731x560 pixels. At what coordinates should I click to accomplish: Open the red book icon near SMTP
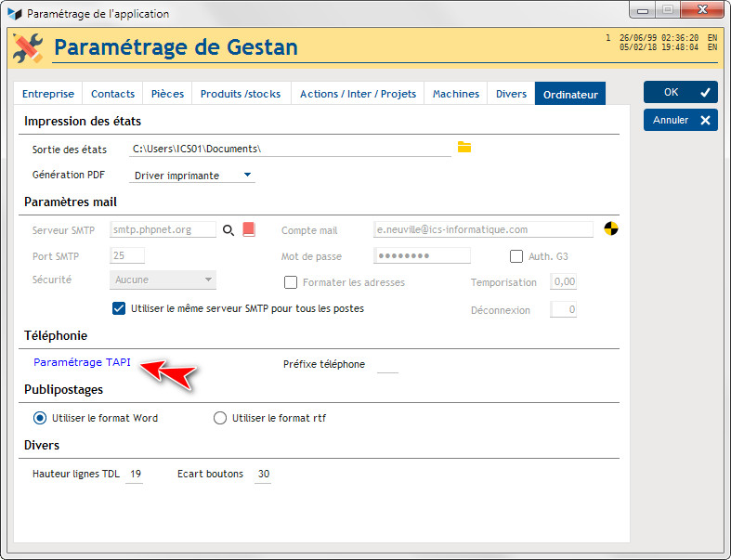[x=249, y=229]
